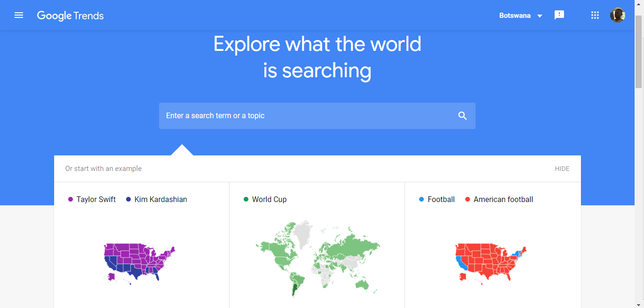
Task: Click the purple-blue US map thumbnail
Action: click(139, 263)
